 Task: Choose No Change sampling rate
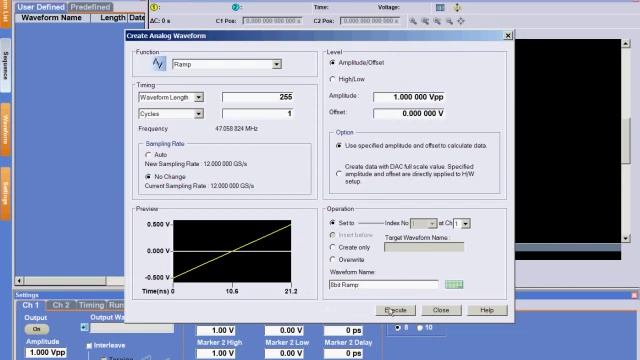(x=148, y=177)
